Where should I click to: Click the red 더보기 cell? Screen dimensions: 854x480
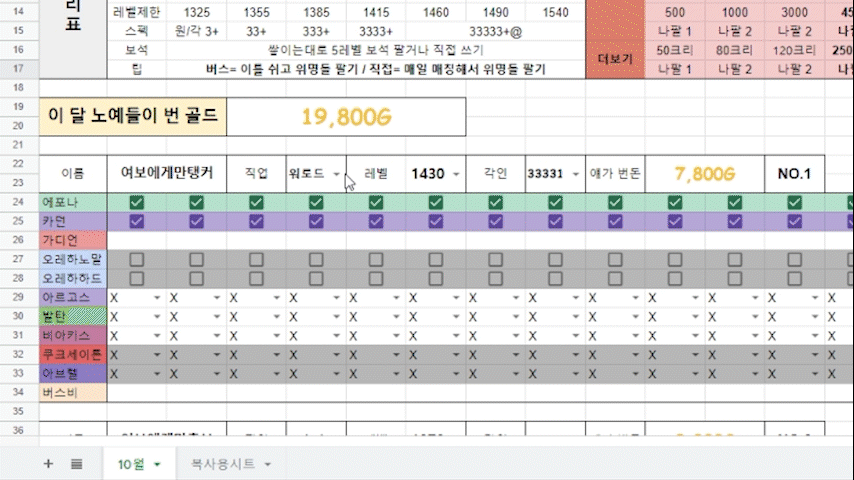614,59
